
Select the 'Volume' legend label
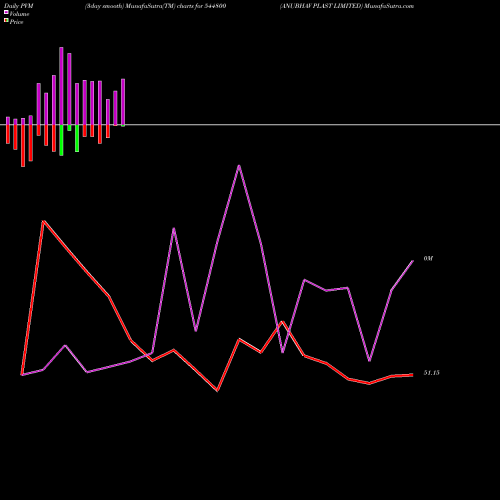(x=19, y=14)
